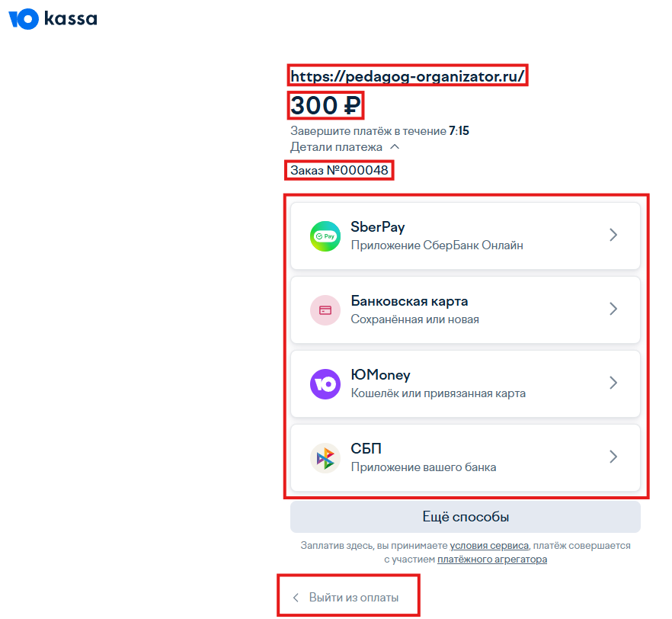Choose ЮMoney wallet payment option
Image resolution: width=672 pixels, height=619 pixels.
pos(466,384)
